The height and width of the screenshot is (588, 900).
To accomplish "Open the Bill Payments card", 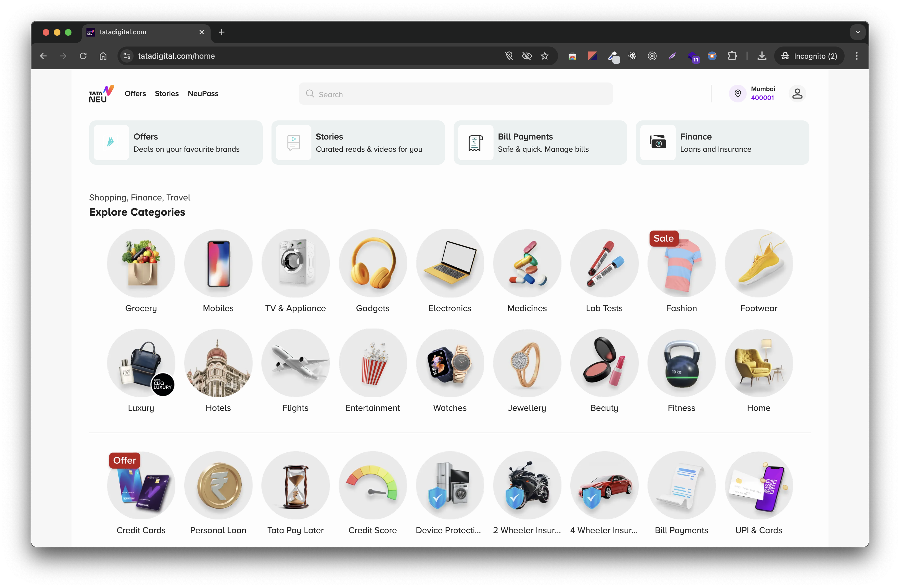I will tap(540, 143).
